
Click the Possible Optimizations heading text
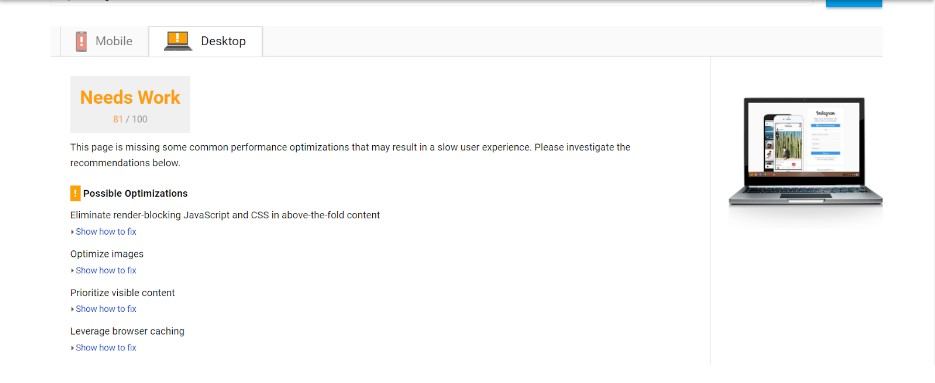135,193
